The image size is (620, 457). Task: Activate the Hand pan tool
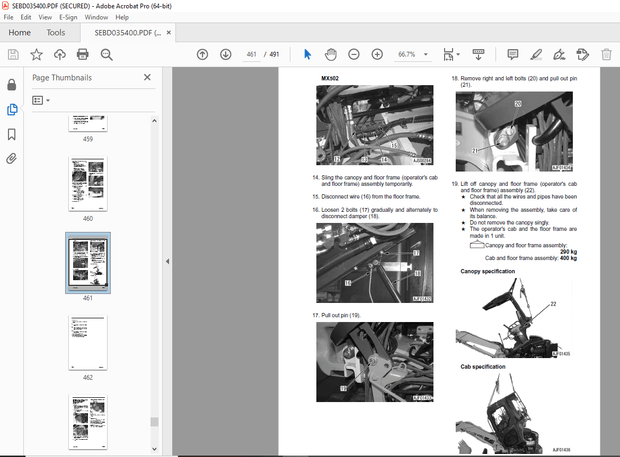[331, 54]
